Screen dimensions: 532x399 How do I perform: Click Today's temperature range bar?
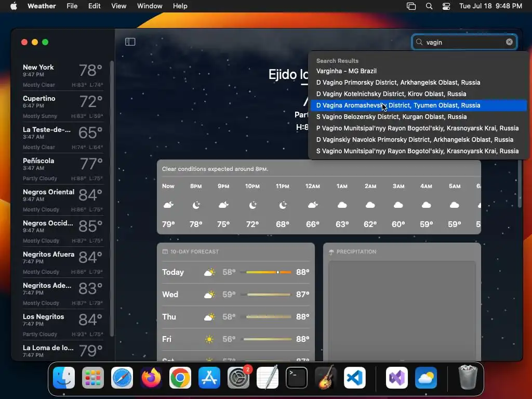click(265, 272)
